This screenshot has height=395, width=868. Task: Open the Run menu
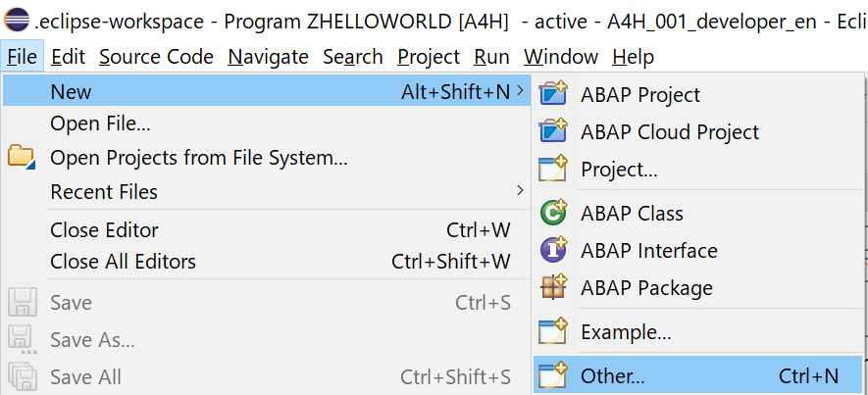[x=491, y=57]
